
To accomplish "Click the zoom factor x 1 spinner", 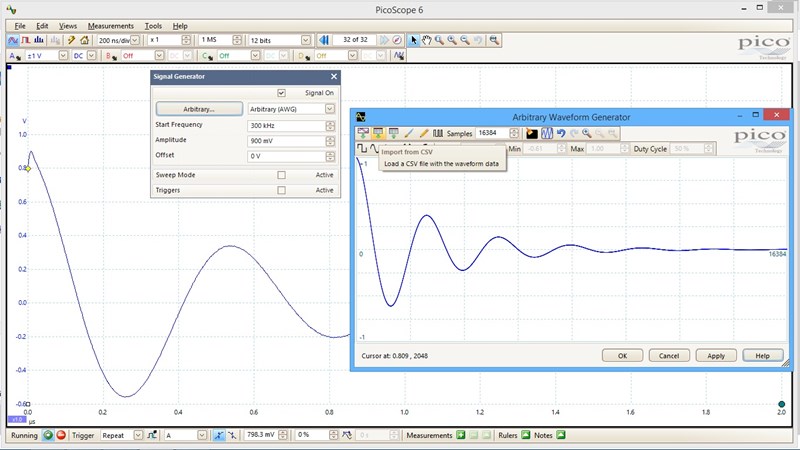I will pos(186,40).
